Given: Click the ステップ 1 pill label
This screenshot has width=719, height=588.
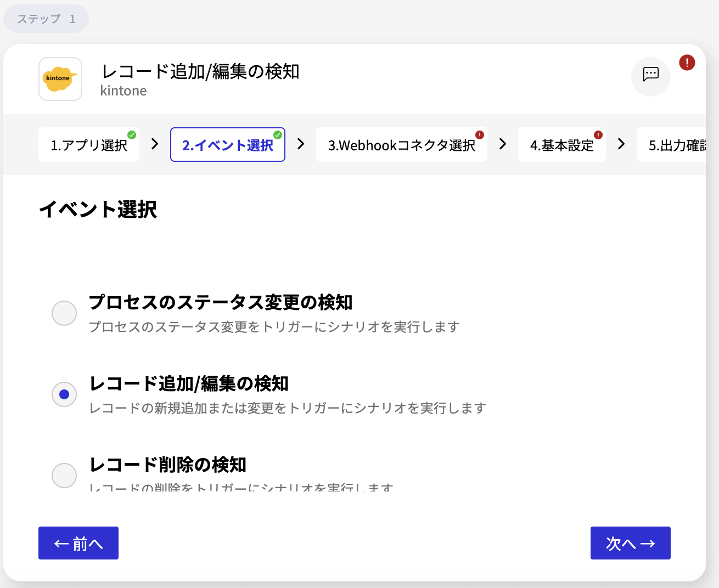Looking at the screenshot, I should 46,18.
